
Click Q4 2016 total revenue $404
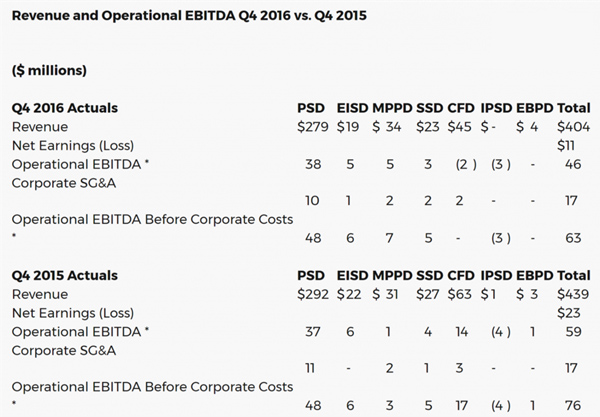click(573, 127)
